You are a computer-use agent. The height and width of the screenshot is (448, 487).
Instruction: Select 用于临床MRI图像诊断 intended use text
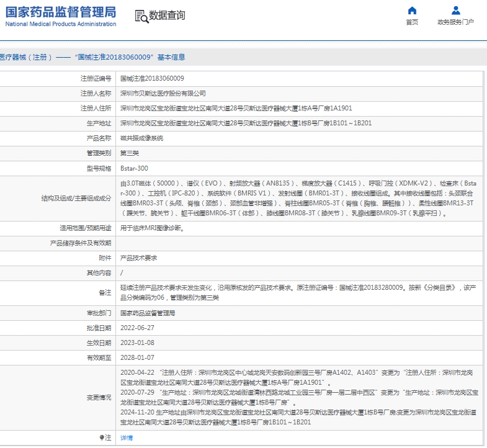pos(152,228)
